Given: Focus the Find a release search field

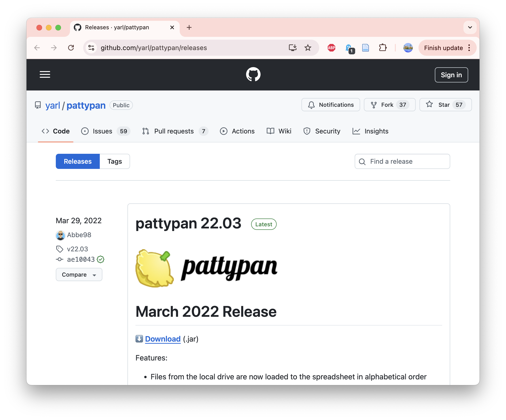Looking at the screenshot, I should pos(402,161).
